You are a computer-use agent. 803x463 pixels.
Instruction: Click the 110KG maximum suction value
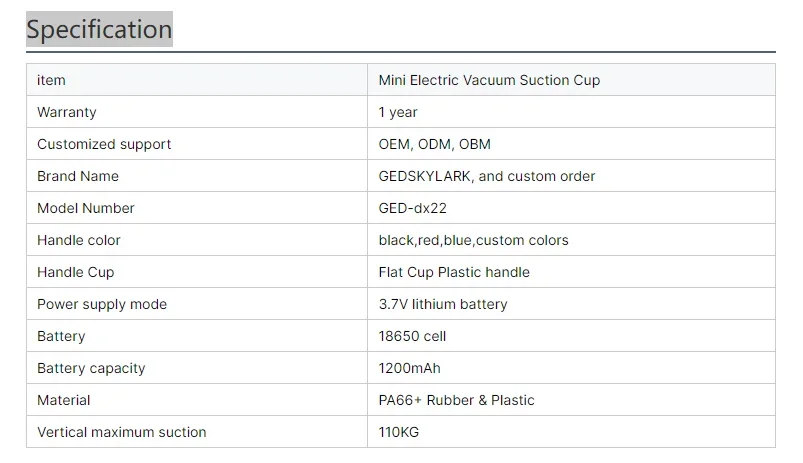click(398, 432)
